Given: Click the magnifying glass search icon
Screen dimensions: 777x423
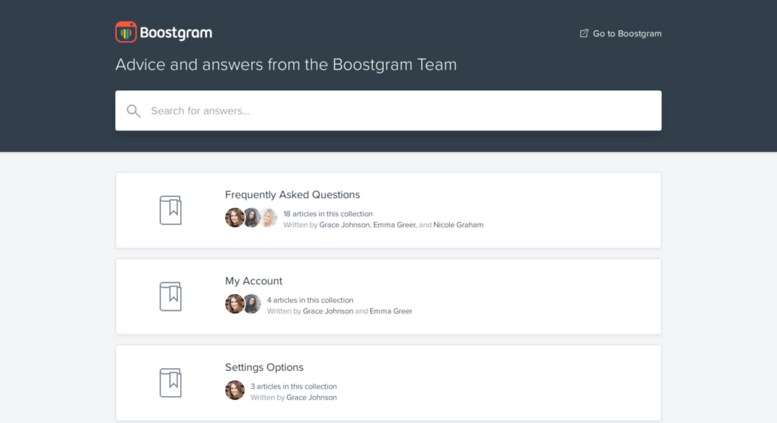Looking at the screenshot, I should coord(133,111).
